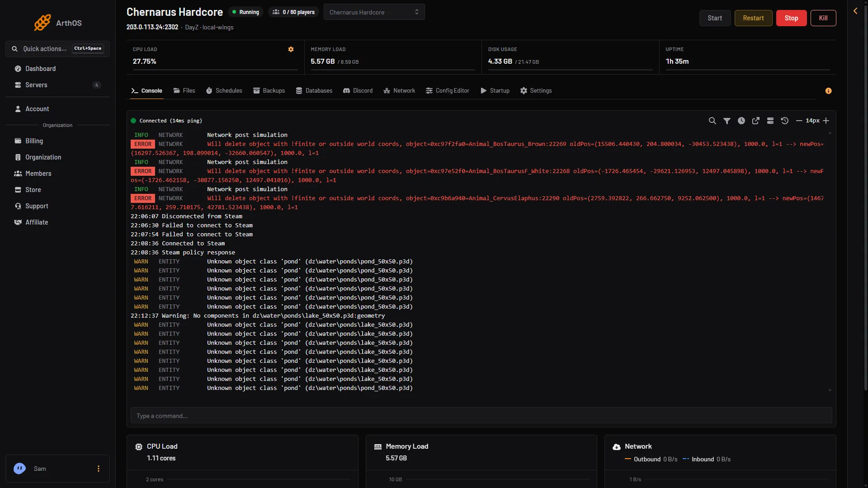868x488 pixels.
Task: Open the server selector Chernarus Hardcore dropdown
Action: (374, 12)
